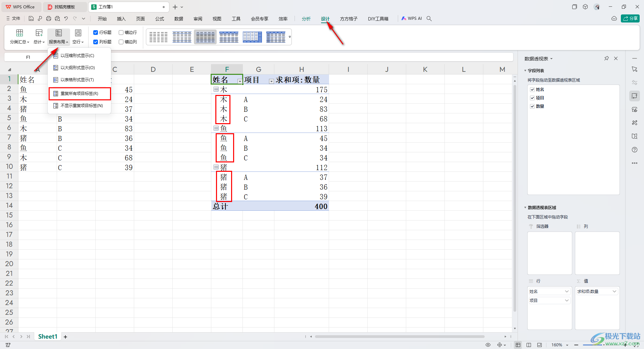This screenshot has width=644, height=349.
Task: Toggle the 行标题 checkbox
Action: (x=96, y=33)
